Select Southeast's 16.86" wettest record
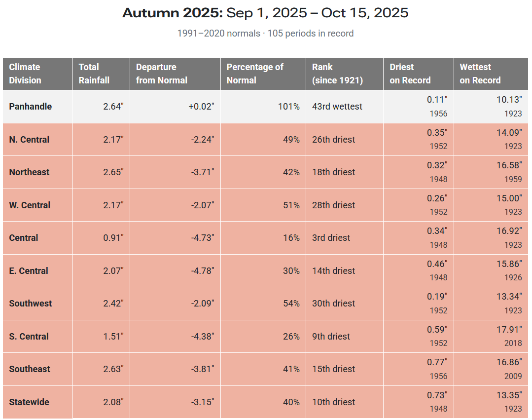The height and width of the screenshot is (420, 532). (509, 363)
